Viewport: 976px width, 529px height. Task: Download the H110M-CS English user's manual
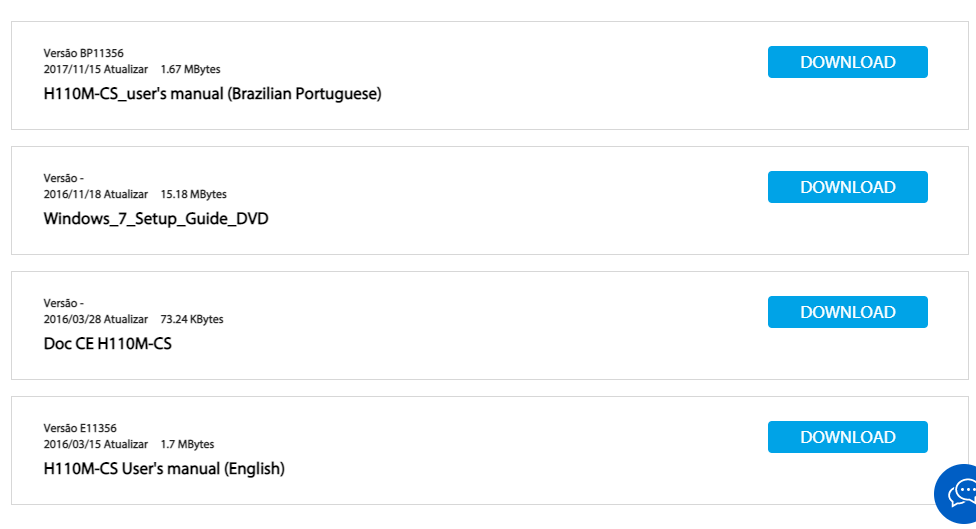point(847,438)
